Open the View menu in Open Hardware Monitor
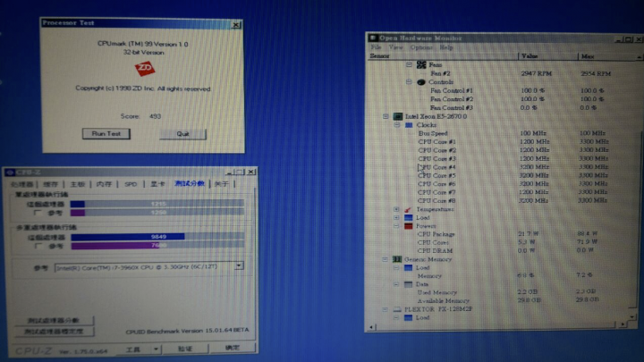 pyautogui.click(x=395, y=47)
